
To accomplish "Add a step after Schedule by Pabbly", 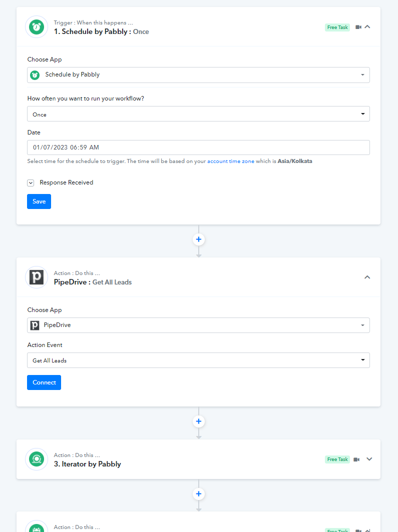I will (x=199, y=239).
